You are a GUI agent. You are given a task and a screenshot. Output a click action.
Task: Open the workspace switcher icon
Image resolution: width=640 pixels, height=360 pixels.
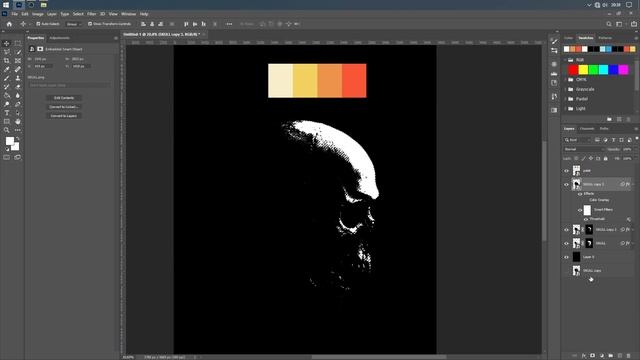[619, 24]
